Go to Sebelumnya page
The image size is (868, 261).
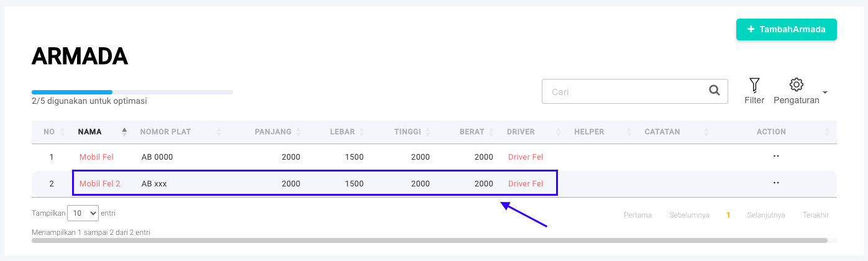[689, 215]
